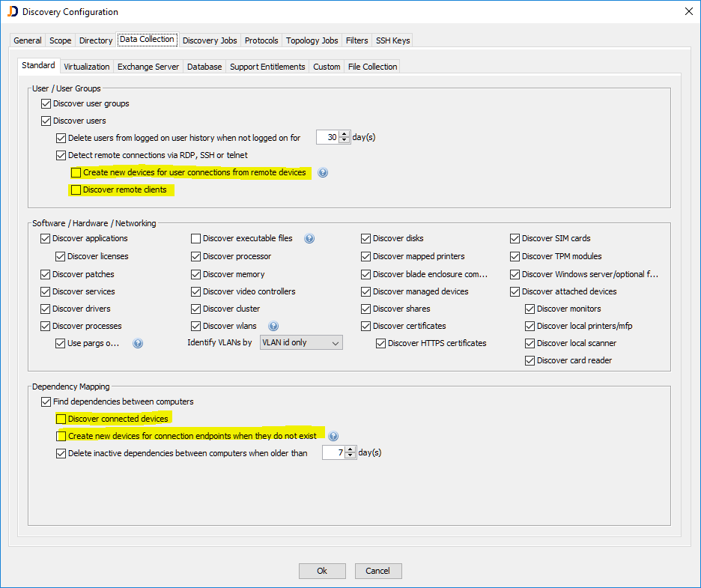This screenshot has height=588, width=701.
Task: Enable Discover executable files checkbox
Action: [x=196, y=239]
